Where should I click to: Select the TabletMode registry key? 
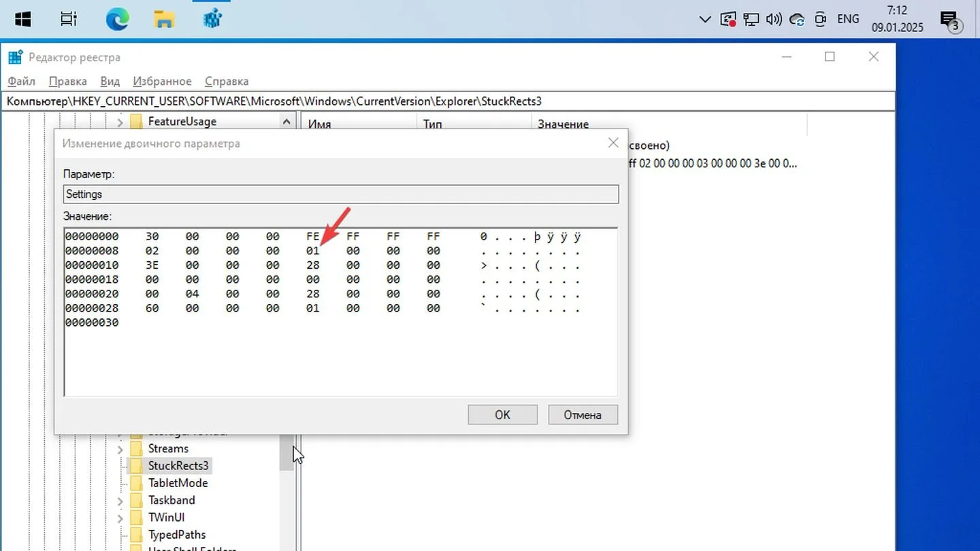coord(178,483)
